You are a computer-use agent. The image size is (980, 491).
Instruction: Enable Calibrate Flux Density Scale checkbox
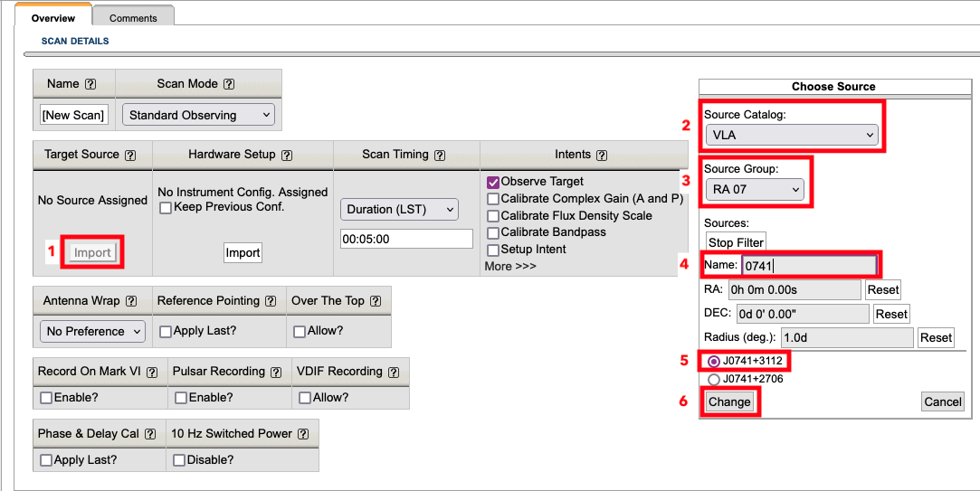pos(493,216)
